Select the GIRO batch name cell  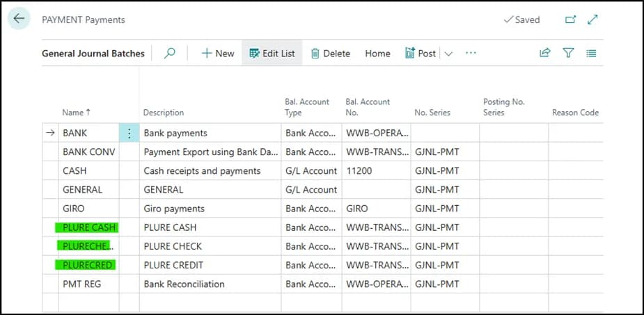[88, 209]
